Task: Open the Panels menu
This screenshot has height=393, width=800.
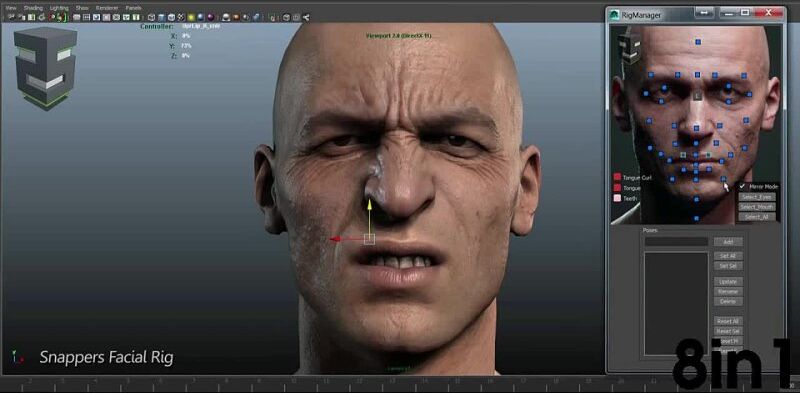Action: click(x=134, y=8)
